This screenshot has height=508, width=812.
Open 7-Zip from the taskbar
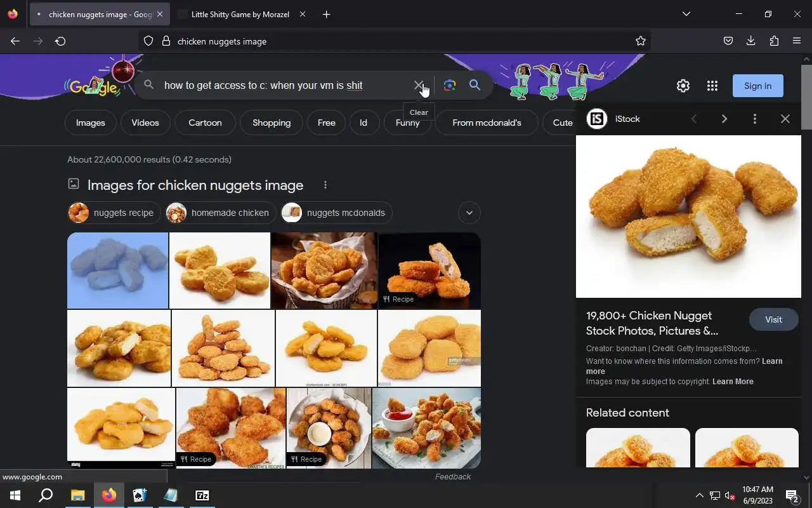point(202,495)
